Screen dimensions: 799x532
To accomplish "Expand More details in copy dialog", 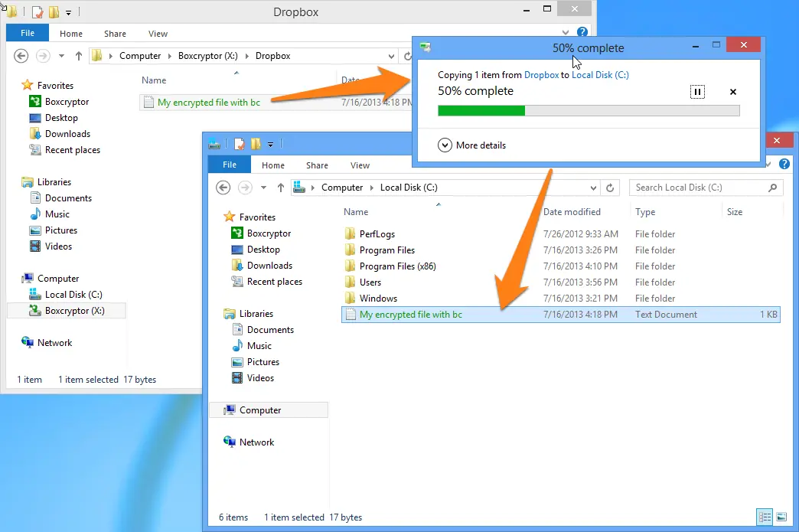I will point(472,145).
